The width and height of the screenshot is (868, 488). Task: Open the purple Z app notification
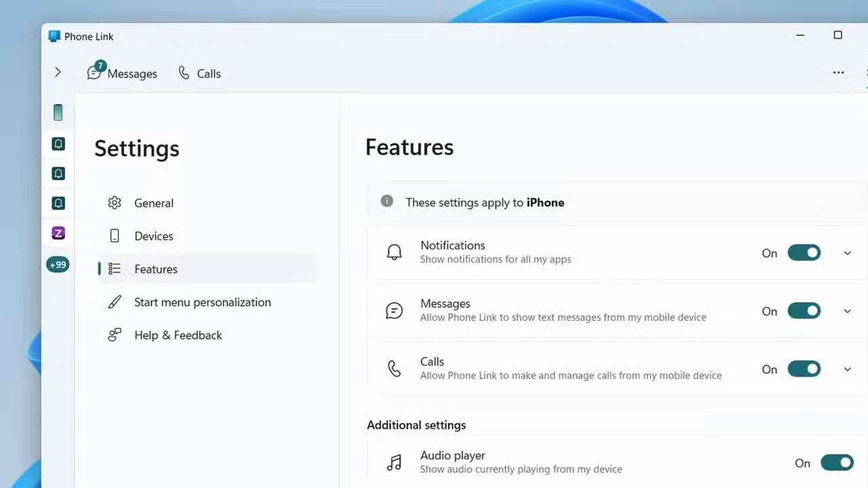click(58, 233)
